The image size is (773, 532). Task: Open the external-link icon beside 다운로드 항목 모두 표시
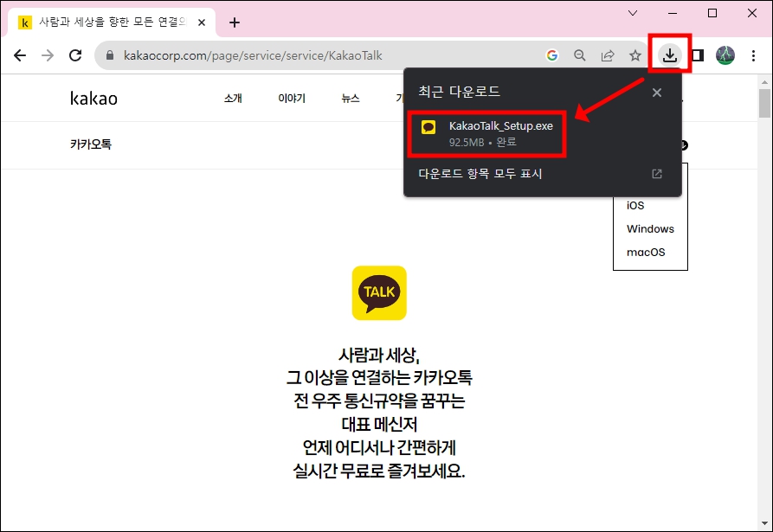655,173
